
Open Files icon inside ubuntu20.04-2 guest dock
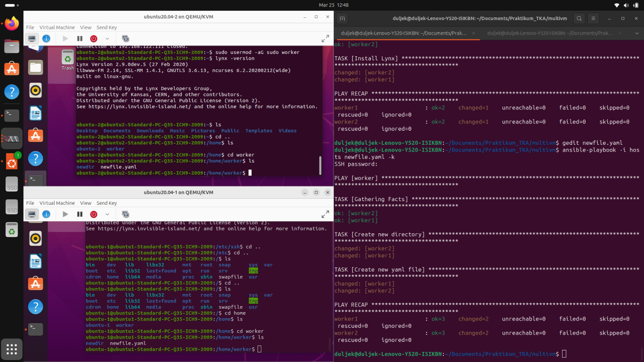35,68
